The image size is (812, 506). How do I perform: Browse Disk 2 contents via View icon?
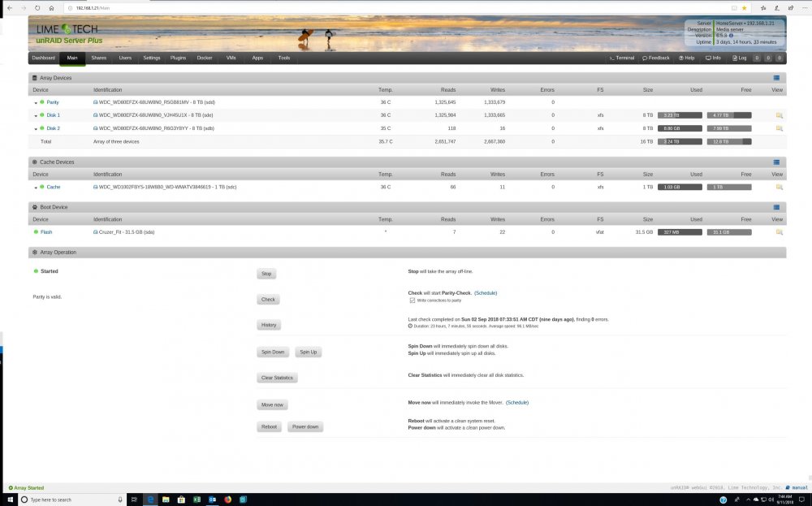779,128
